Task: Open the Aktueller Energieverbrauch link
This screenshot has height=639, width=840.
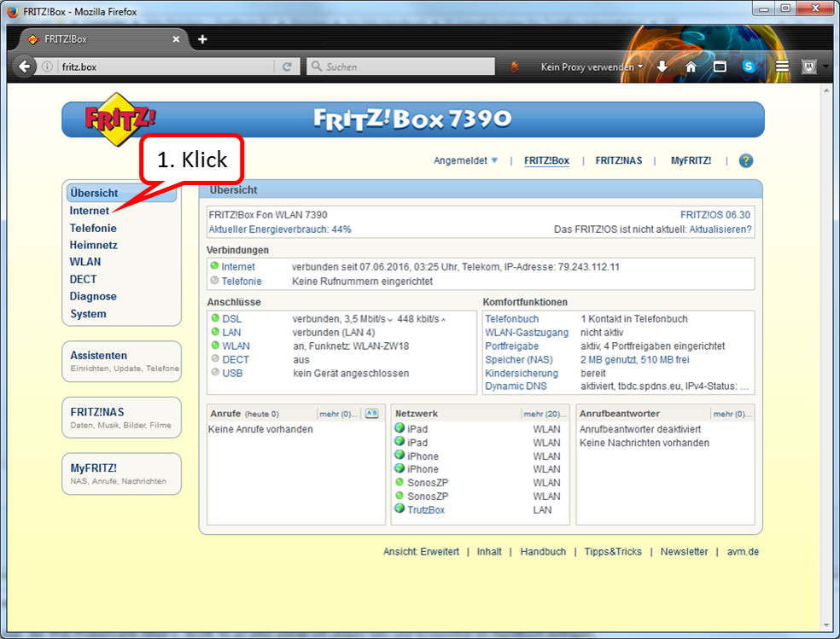Action: [280, 229]
